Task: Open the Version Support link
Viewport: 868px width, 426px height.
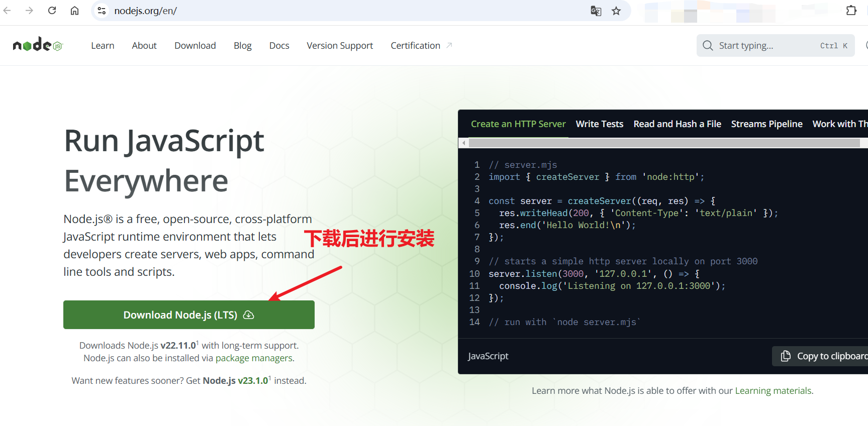Action: [x=340, y=46]
